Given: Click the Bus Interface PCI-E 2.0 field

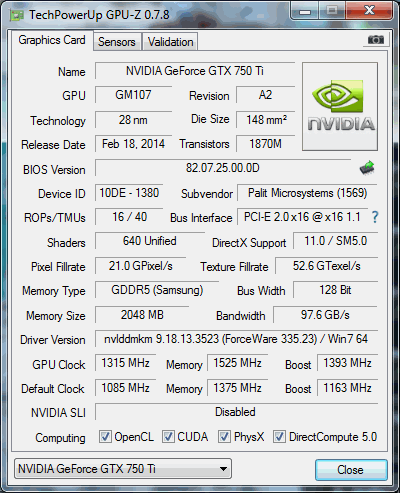Looking at the screenshot, I should coord(302,217).
